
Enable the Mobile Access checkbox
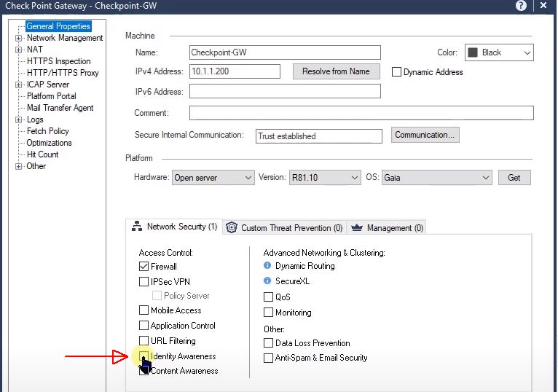pyautogui.click(x=144, y=310)
